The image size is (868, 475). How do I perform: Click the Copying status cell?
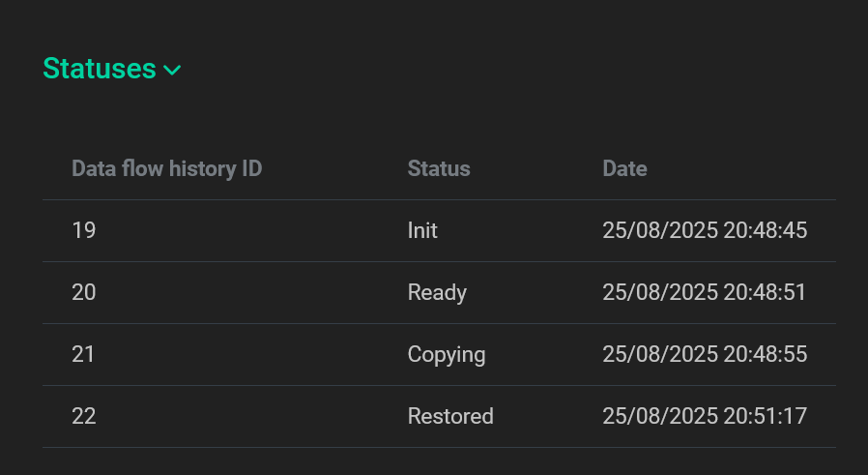447,354
